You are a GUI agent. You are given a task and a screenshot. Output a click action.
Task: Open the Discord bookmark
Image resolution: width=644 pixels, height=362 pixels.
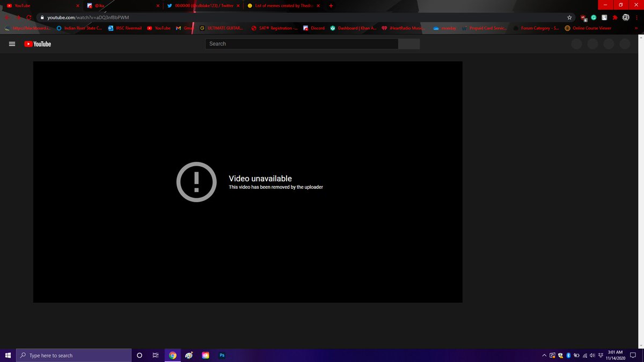(314, 28)
